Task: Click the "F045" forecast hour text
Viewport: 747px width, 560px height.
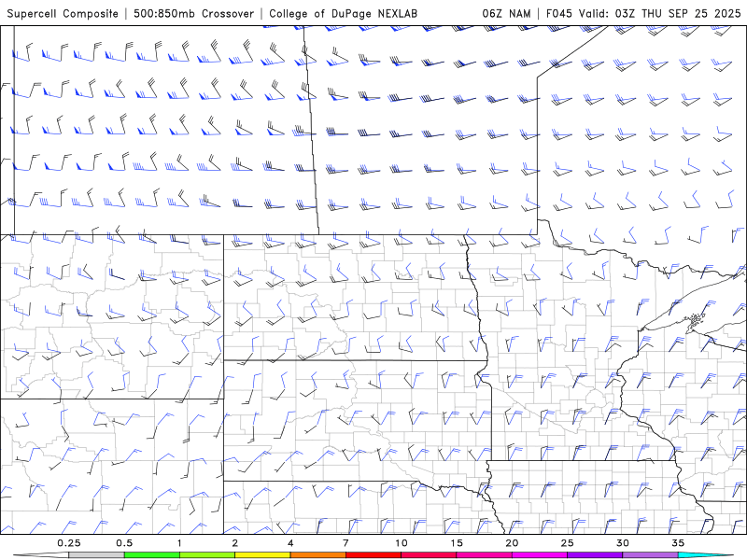Action: [x=559, y=13]
